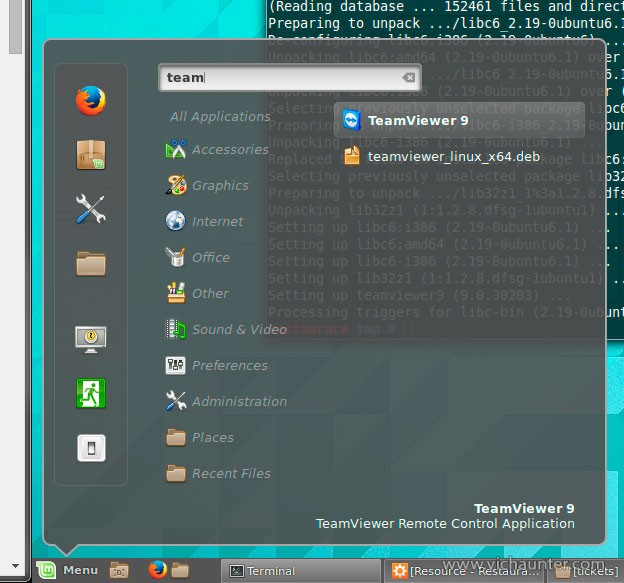Click the Show Desktop icon on the panel
This screenshot has width=624, height=583.
point(119,570)
